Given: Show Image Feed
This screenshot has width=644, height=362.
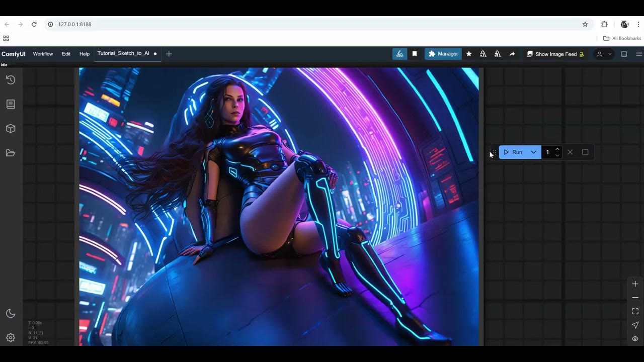Looking at the screenshot, I should click(x=555, y=54).
